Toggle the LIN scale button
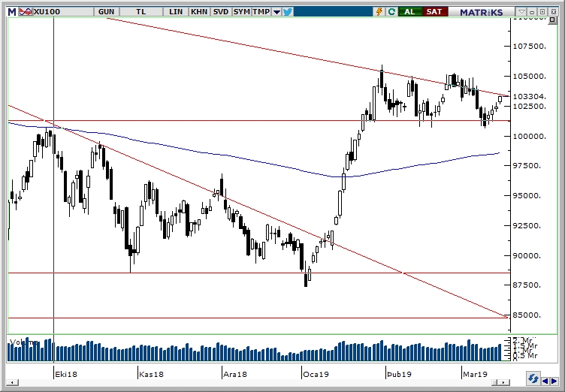565x392 pixels. 176,11
